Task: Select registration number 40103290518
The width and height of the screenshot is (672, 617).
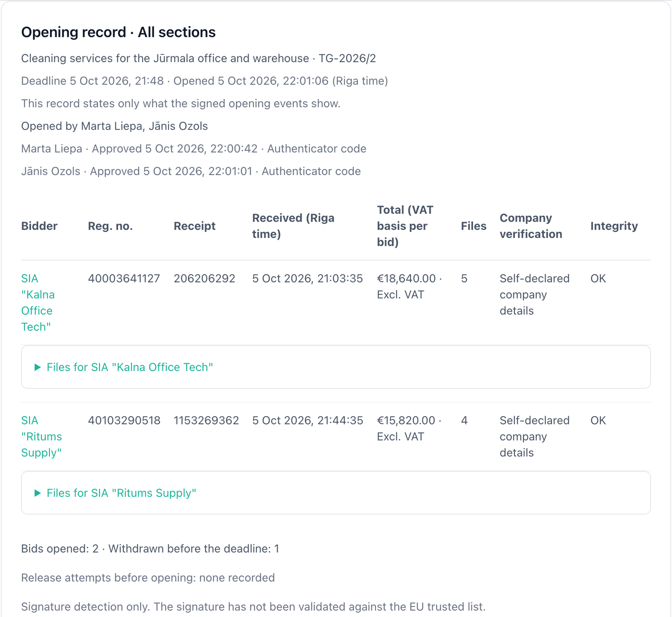Action: click(x=124, y=421)
